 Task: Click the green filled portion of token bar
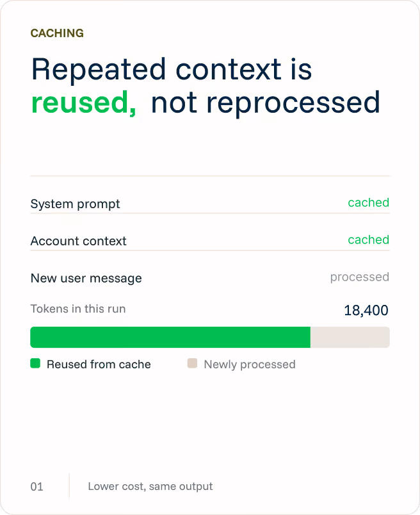pyautogui.click(x=170, y=338)
